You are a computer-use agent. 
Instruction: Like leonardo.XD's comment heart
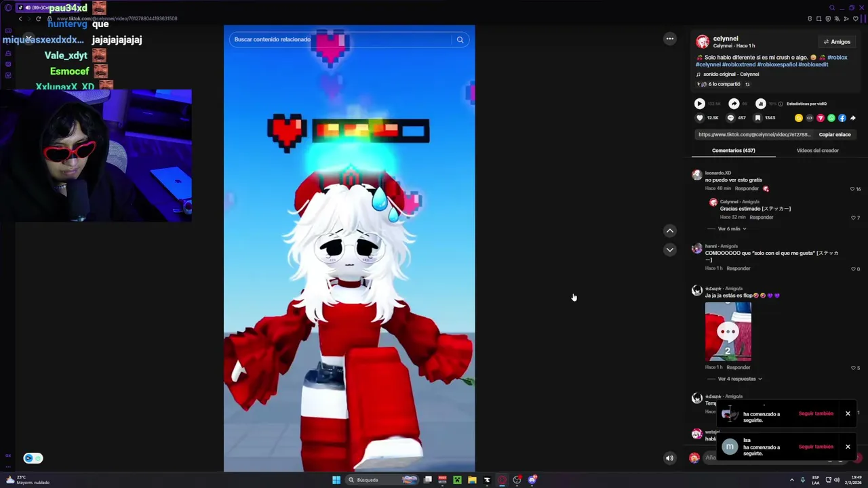852,189
